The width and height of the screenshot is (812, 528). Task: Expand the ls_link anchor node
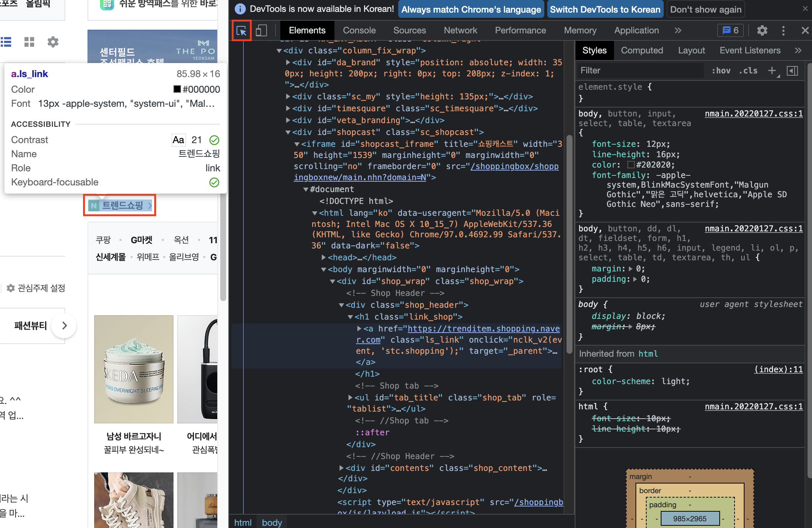[x=359, y=329]
